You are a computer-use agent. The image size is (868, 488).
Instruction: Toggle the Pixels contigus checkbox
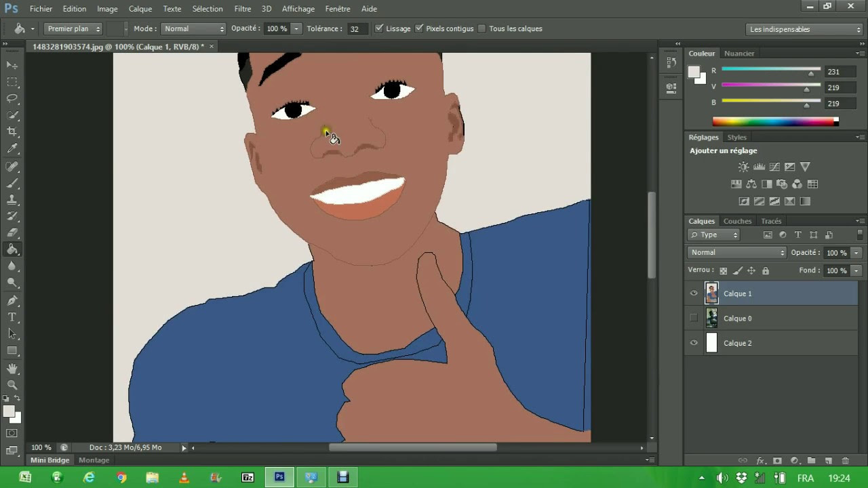[x=419, y=28]
